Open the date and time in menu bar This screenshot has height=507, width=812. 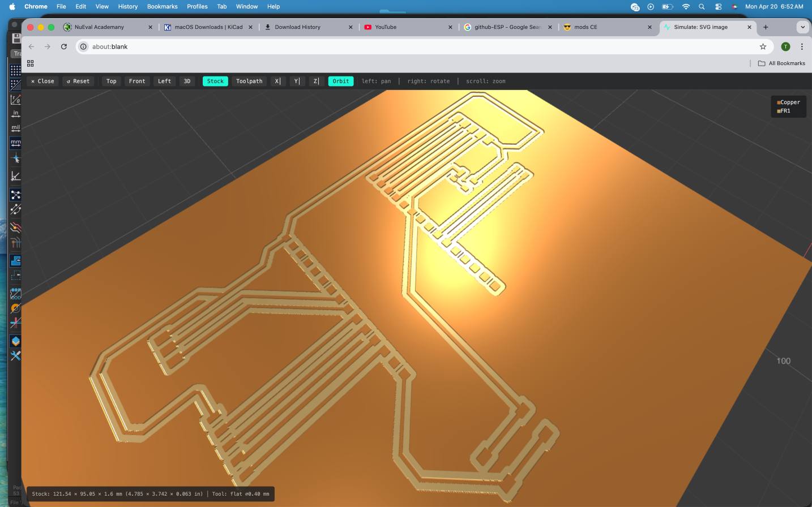[x=774, y=7]
